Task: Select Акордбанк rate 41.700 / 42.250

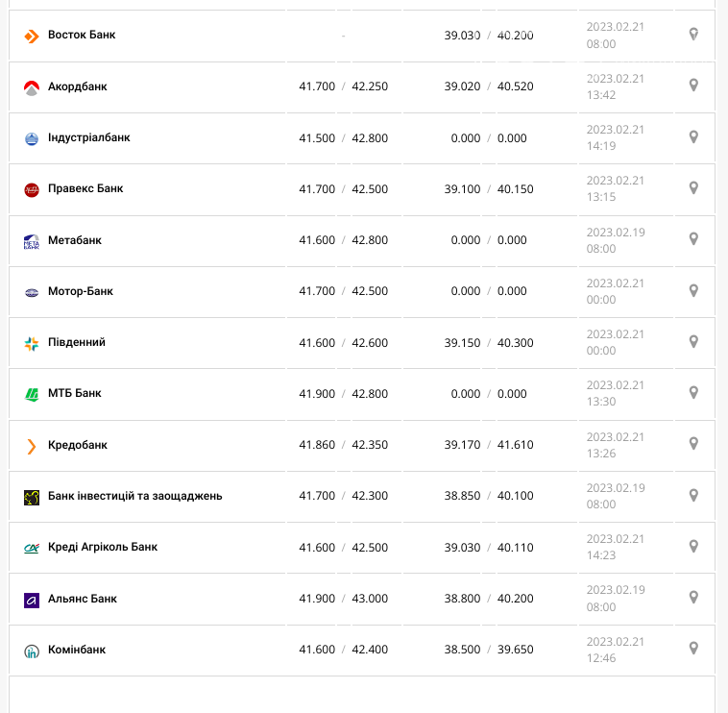Action: [x=344, y=86]
